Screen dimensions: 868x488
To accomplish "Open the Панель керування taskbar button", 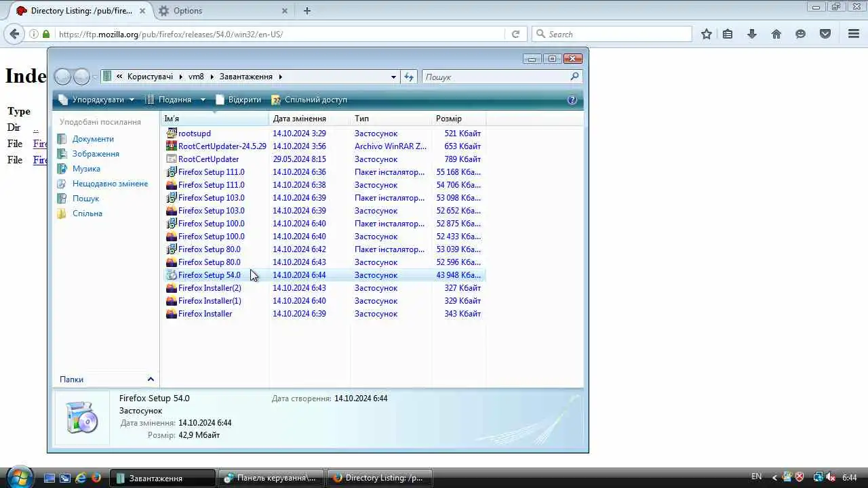I will click(271, 478).
